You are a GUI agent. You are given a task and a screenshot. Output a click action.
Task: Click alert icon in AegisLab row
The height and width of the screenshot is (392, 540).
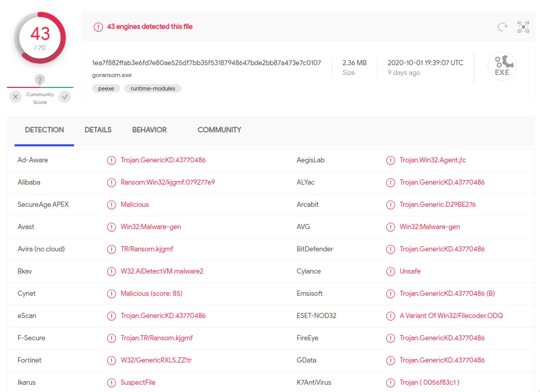pos(390,160)
